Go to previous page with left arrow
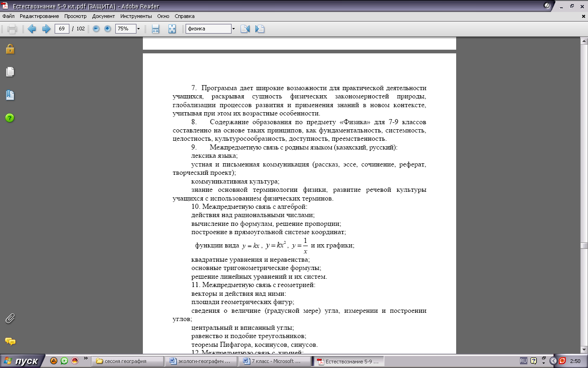Screen dimensions: 588x368 coord(32,29)
